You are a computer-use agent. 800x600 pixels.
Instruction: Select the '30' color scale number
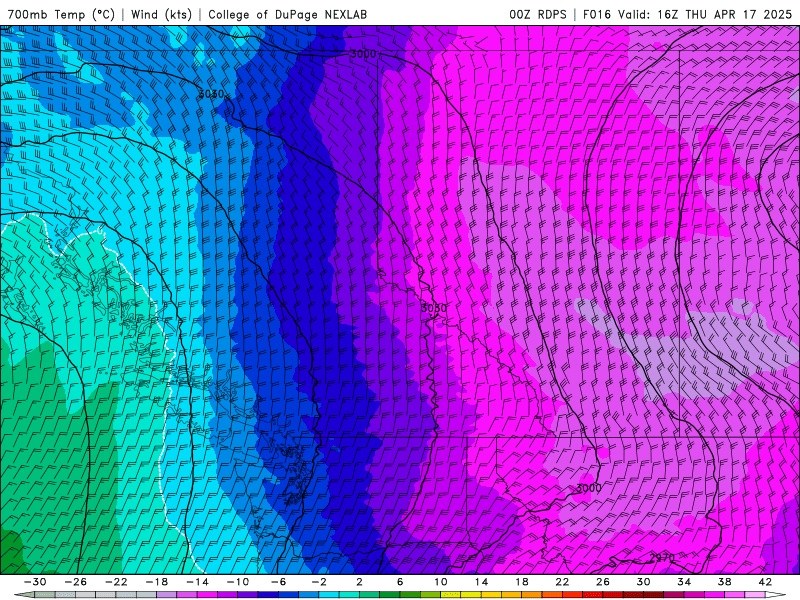tap(643, 582)
